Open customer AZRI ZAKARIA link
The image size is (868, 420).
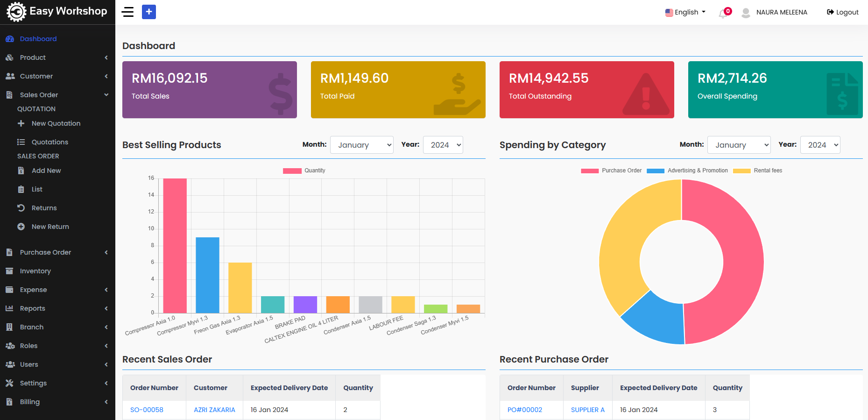click(214, 410)
